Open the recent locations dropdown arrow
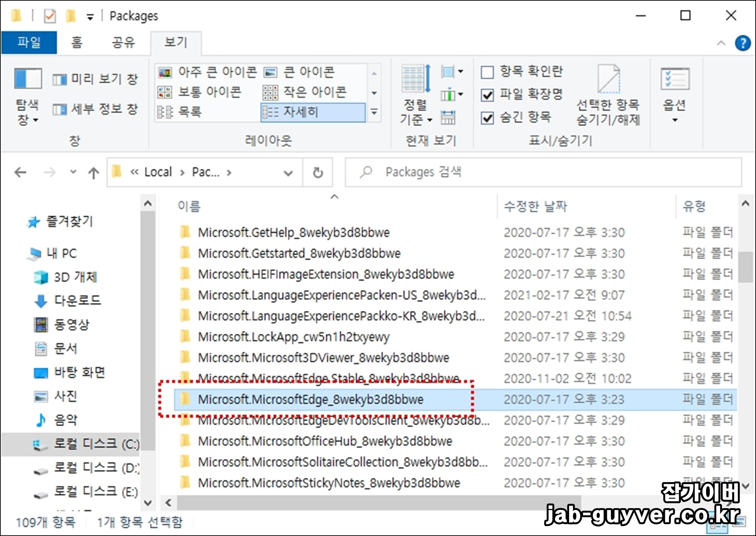 click(x=73, y=172)
